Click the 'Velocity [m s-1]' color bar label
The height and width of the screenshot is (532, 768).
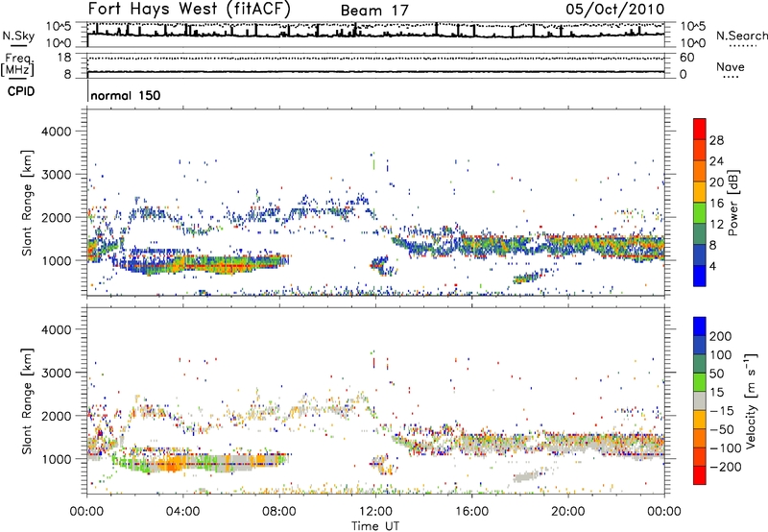pos(751,400)
